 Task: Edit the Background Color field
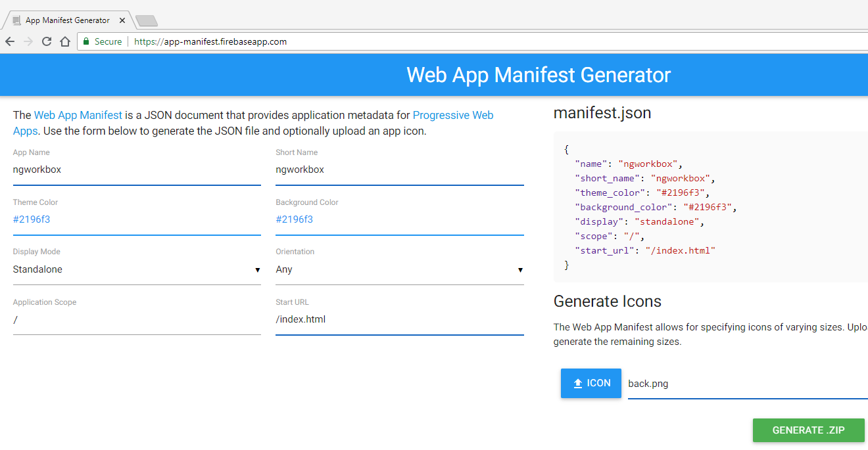pos(399,220)
